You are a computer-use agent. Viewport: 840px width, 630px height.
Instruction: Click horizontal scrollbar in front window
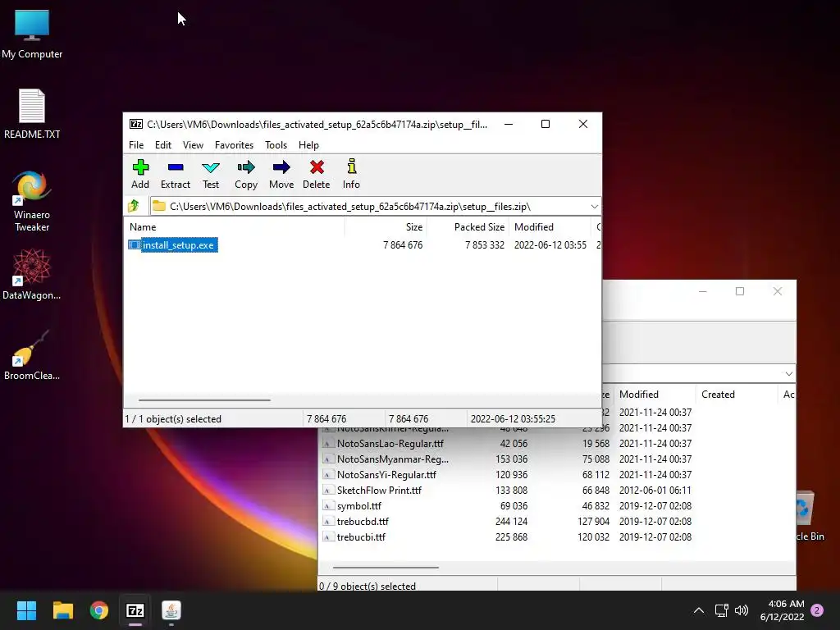click(204, 399)
